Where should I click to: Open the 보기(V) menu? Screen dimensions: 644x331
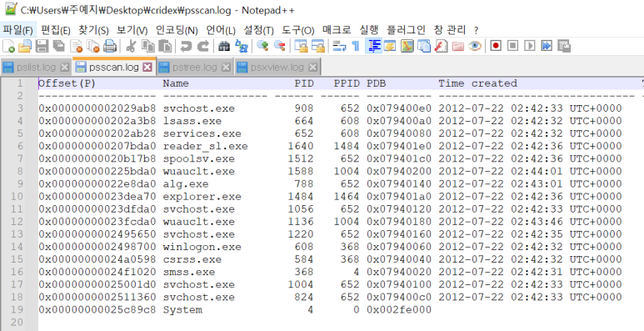coord(132,30)
